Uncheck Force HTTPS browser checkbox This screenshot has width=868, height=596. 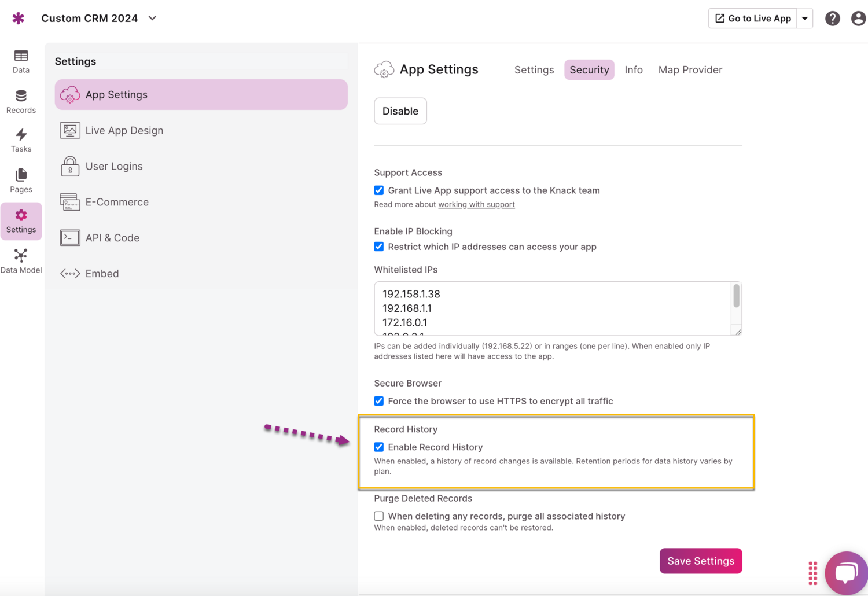click(379, 401)
